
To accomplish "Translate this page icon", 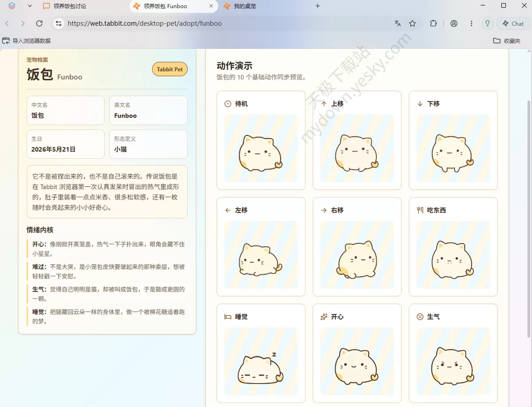I will click(x=398, y=23).
